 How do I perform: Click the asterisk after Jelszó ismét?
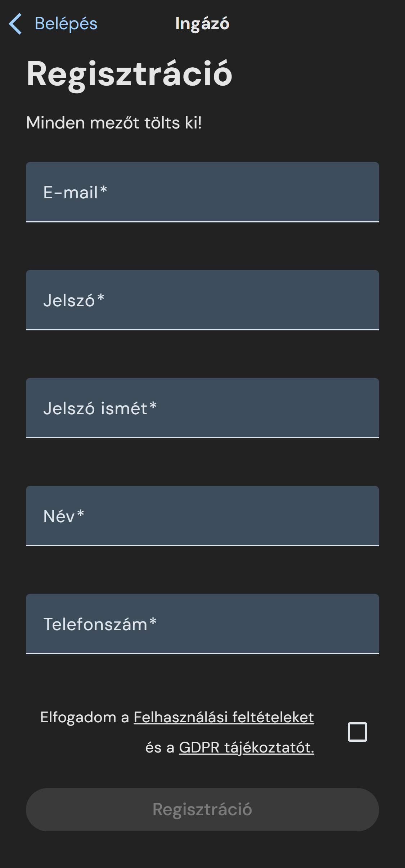click(x=153, y=405)
